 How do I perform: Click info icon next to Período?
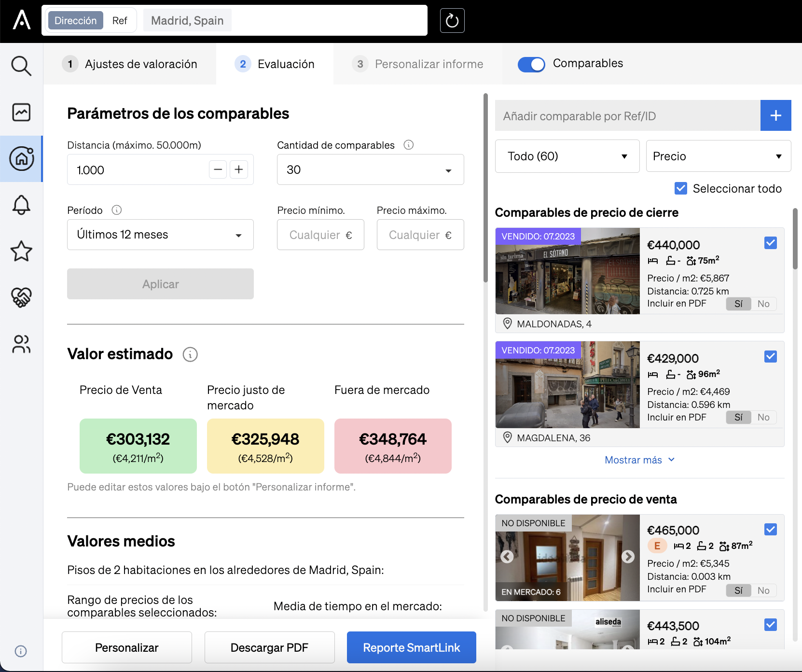coord(117,210)
